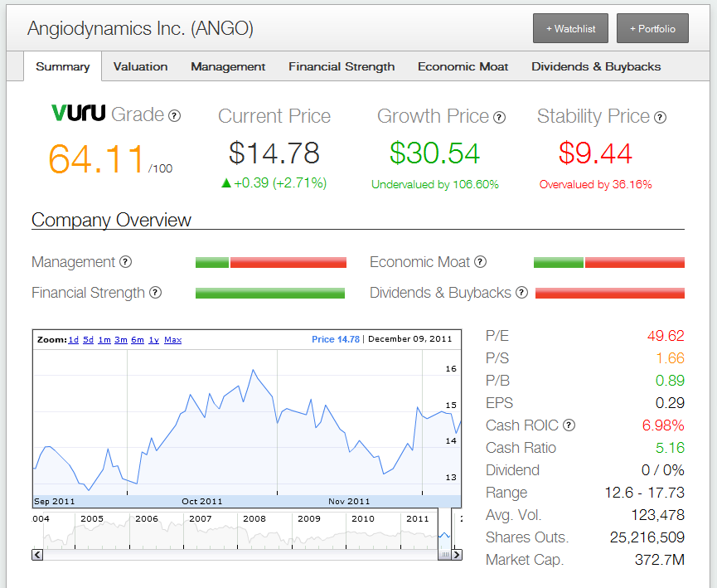Set chart zoom to 1y
This screenshot has height=588, width=717.
pyautogui.click(x=153, y=339)
